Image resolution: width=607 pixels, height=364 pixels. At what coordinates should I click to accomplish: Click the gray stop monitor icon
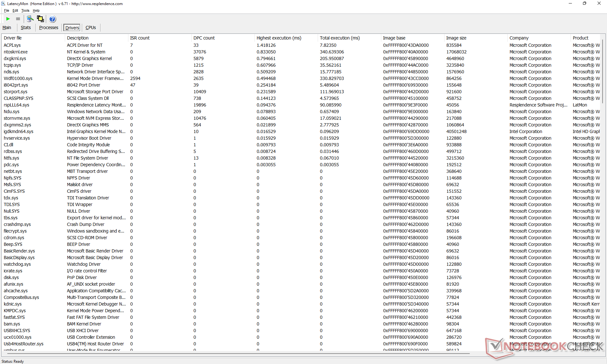[x=18, y=19]
